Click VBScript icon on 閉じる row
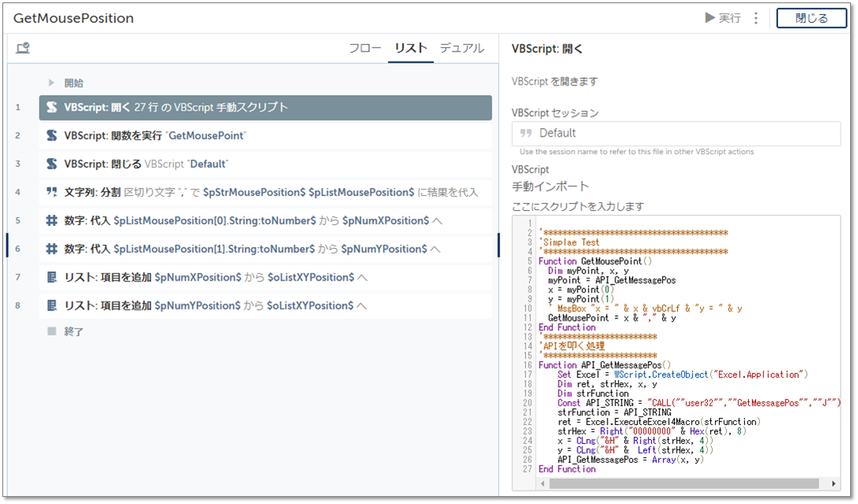 point(51,164)
